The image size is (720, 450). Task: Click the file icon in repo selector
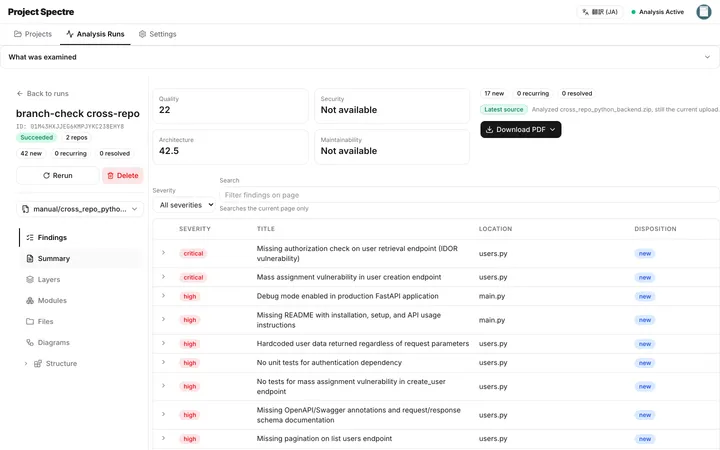click(x=26, y=209)
